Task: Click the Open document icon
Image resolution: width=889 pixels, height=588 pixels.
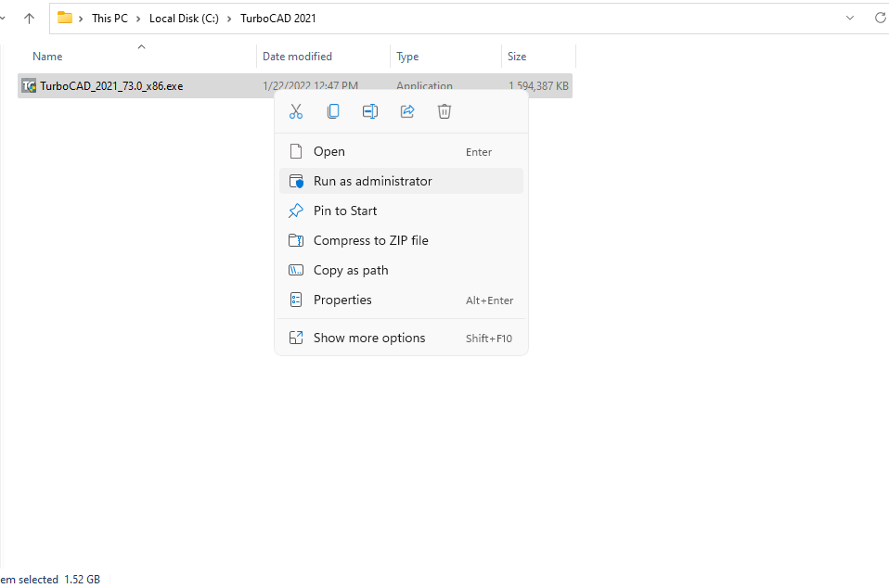Action: tap(296, 151)
